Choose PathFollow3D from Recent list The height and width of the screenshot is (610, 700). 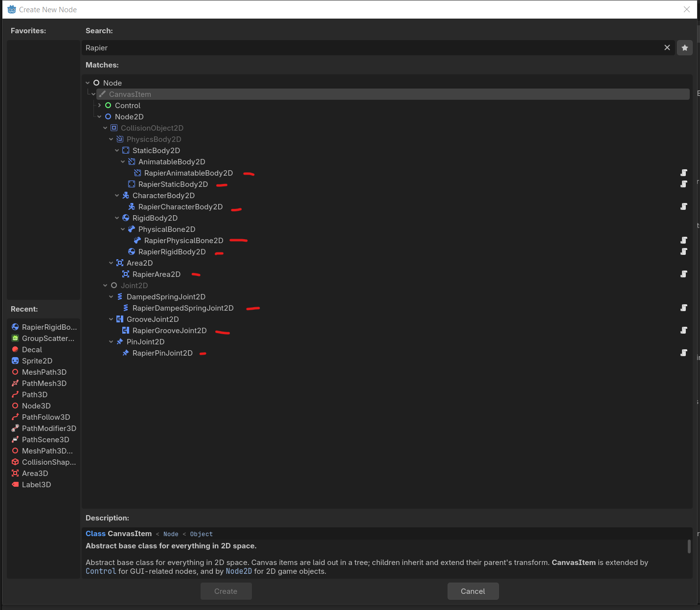(45, 417)
